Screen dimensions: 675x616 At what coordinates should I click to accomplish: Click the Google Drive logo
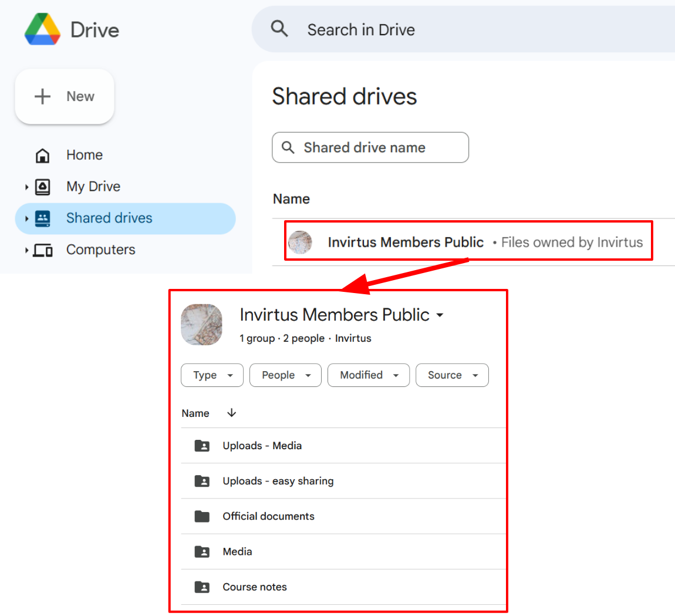(42, 29)
